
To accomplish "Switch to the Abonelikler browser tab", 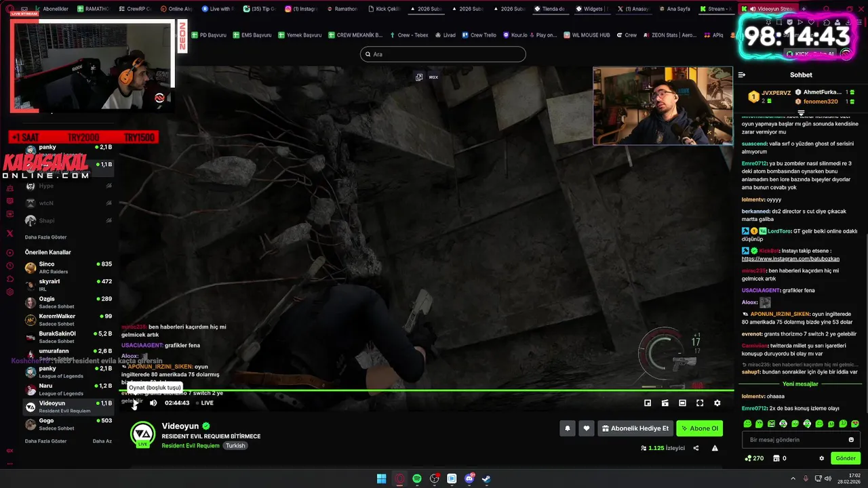I will click(x=50, y=9).
